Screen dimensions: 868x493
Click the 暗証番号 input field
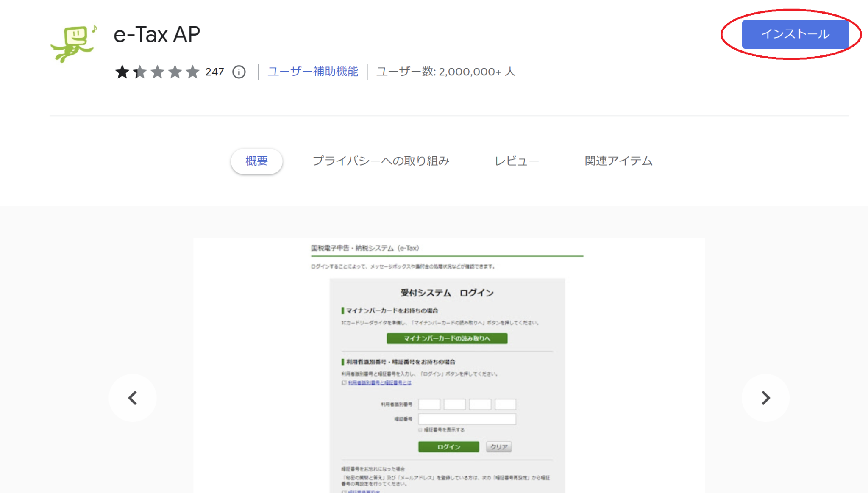point(466,418)
